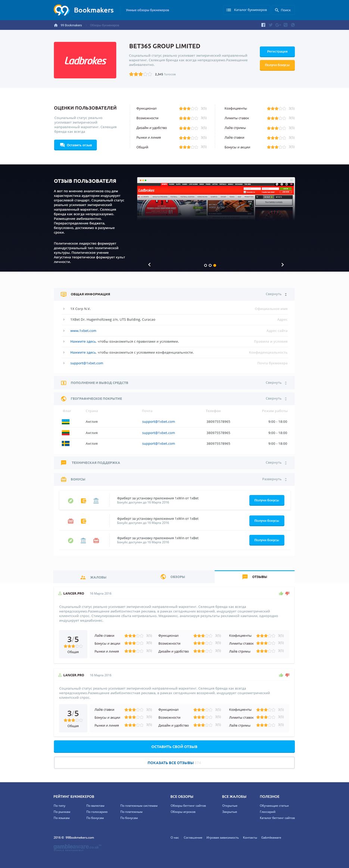349x868 pixels.
Task: Get bonus for the third Фрибет offer
Action: click(x=267, y=540)
